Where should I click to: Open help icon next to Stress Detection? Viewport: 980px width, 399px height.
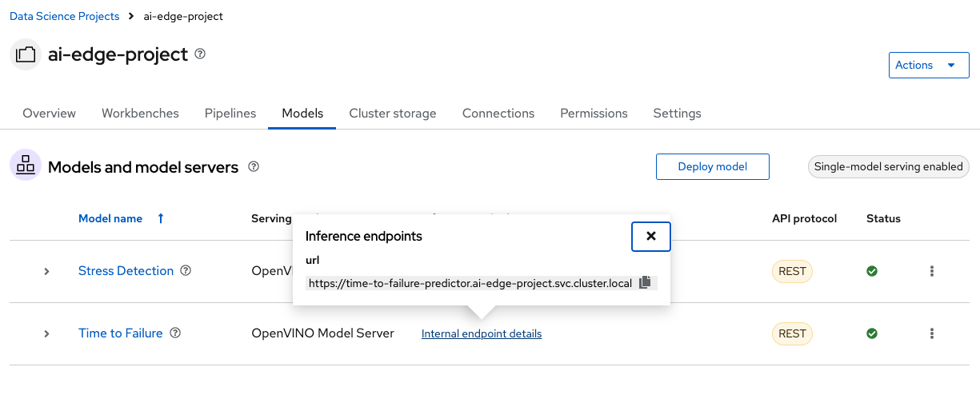point(186,271)
